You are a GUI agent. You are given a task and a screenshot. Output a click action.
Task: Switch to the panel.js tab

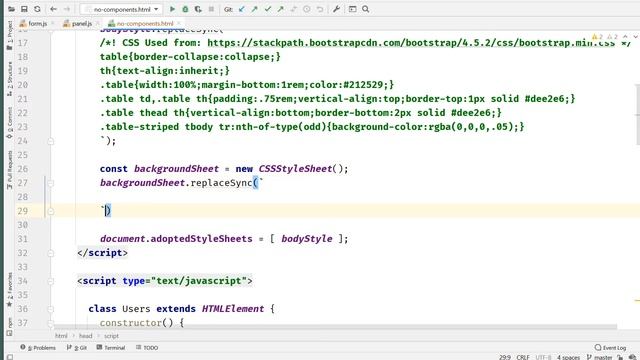click(x=82, y=24)
